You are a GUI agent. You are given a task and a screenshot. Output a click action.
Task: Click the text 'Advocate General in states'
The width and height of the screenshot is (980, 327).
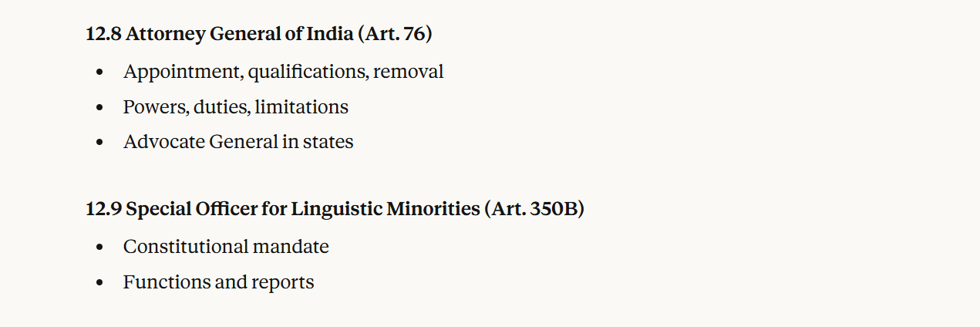tap(238, 142)
